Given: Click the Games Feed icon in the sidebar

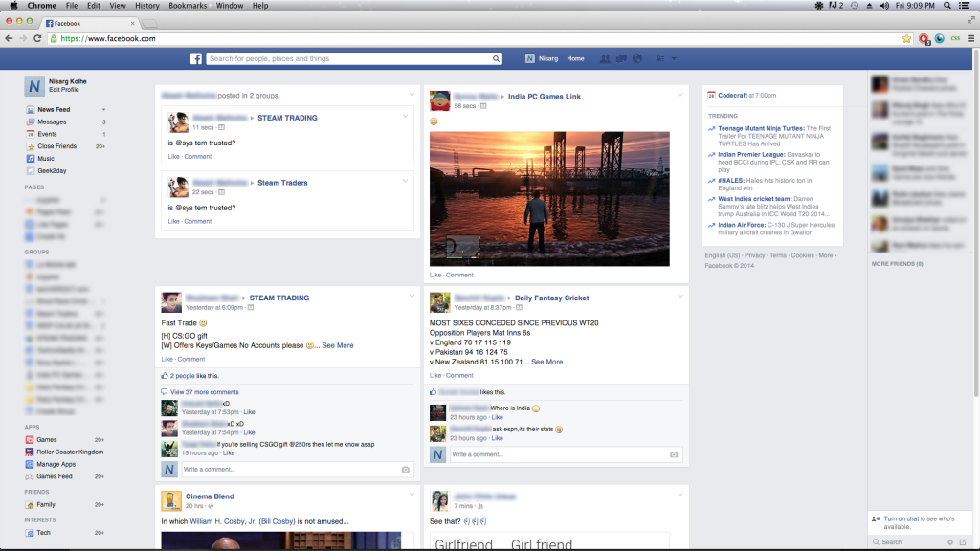Looking at the screenshot, I should [x=30, y=476].
